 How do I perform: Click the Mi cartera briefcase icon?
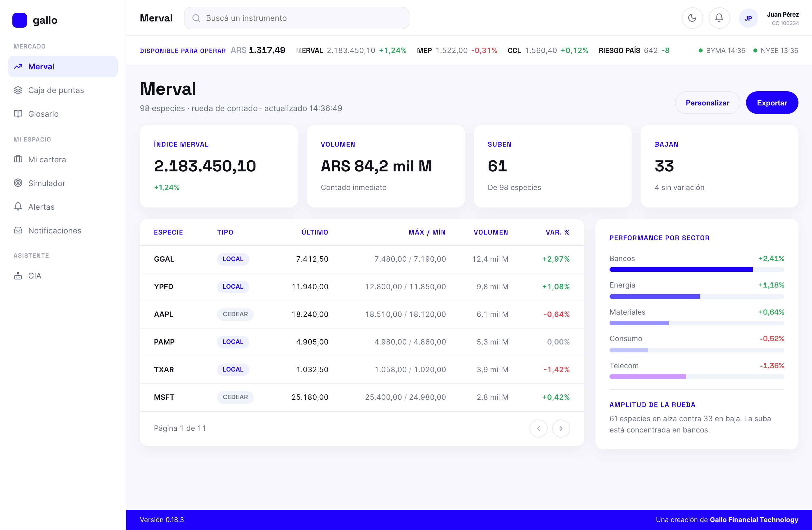tap(18, 159)
